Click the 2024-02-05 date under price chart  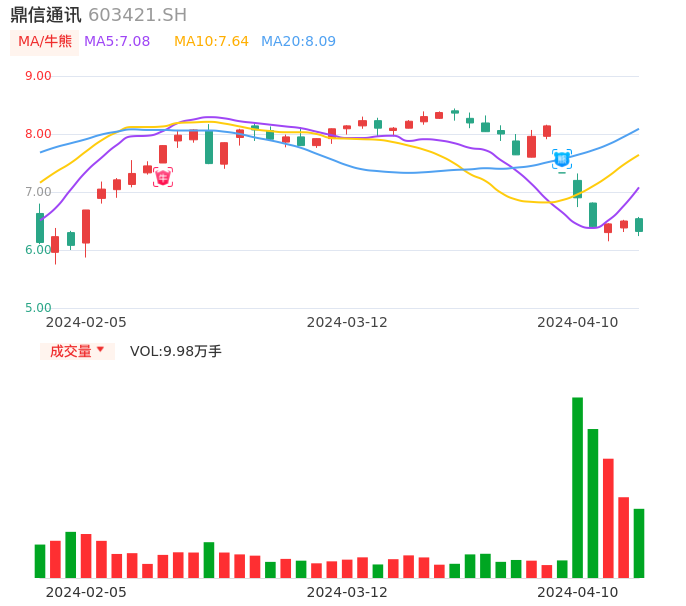pos(86,322)
